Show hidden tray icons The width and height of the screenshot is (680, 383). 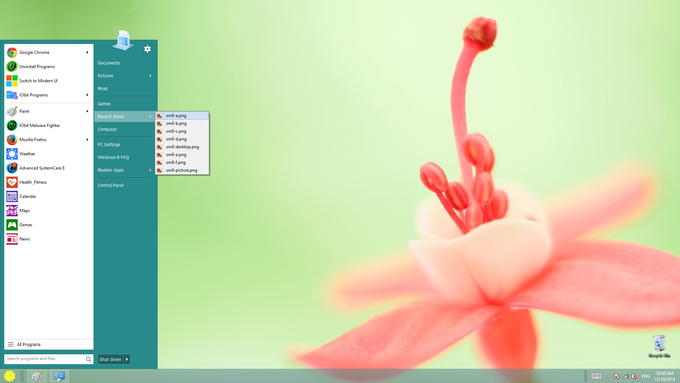tap(608, 376)
